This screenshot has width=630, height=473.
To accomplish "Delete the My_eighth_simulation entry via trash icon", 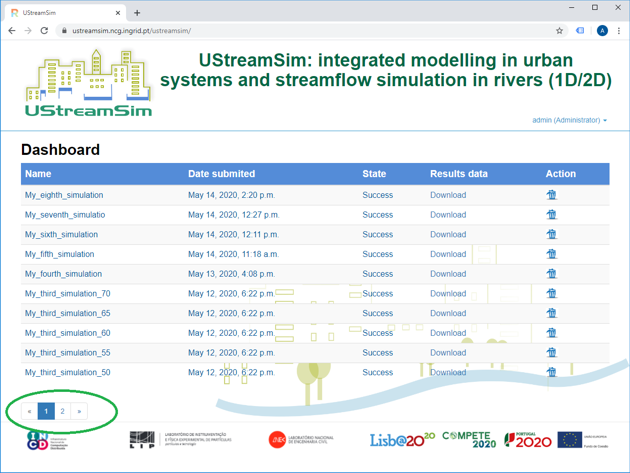I will [x=552, y=195].
